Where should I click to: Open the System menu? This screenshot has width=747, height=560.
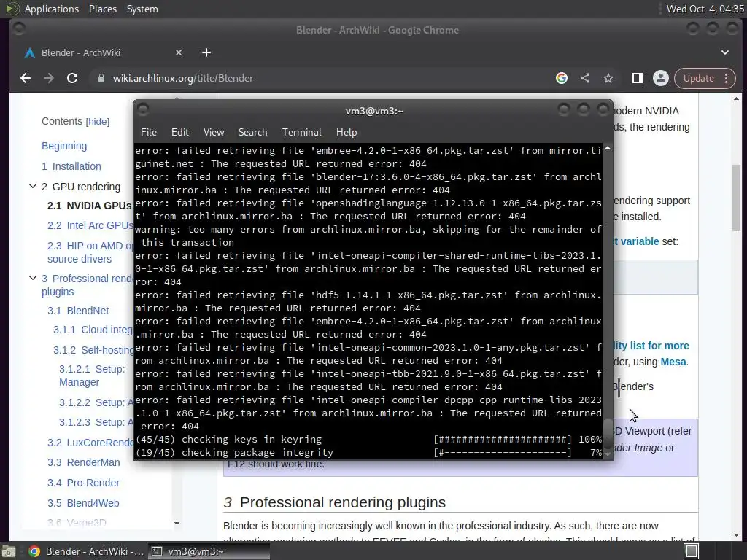142,9
